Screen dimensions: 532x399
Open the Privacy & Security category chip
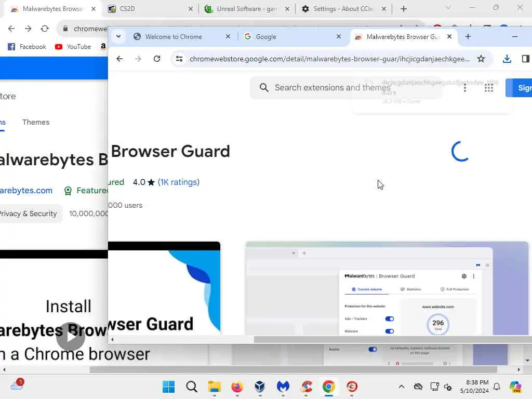[x=29, y=214]
